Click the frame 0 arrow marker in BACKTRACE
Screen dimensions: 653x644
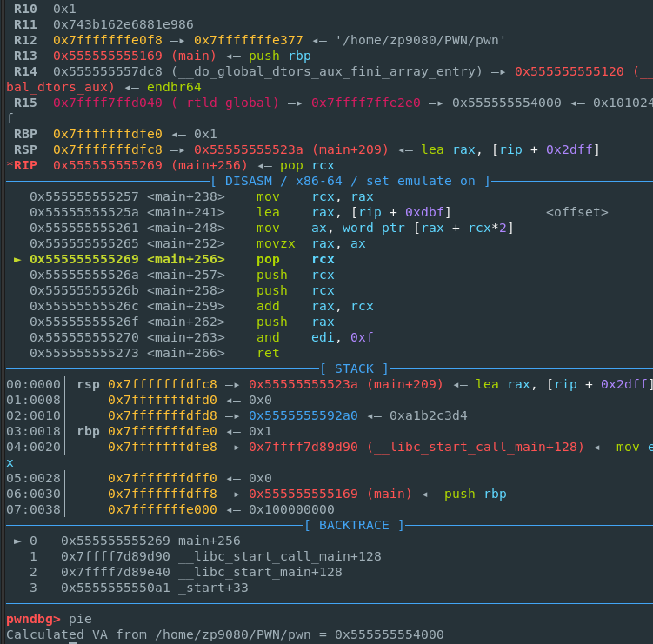19,541
